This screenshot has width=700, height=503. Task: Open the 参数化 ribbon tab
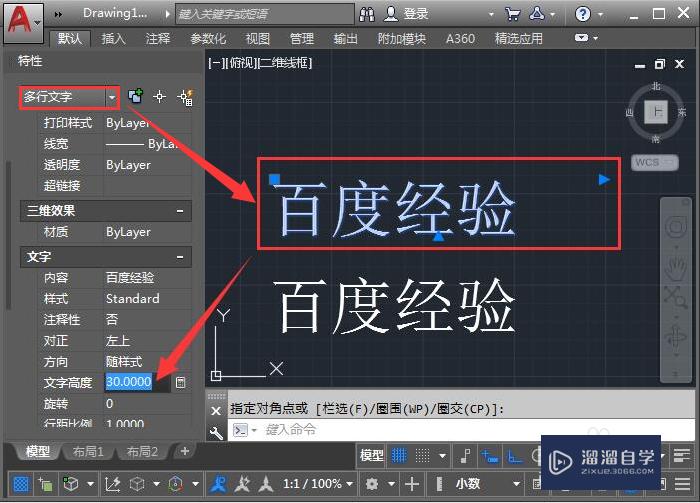pyautogui.click(x=208, y=39)
